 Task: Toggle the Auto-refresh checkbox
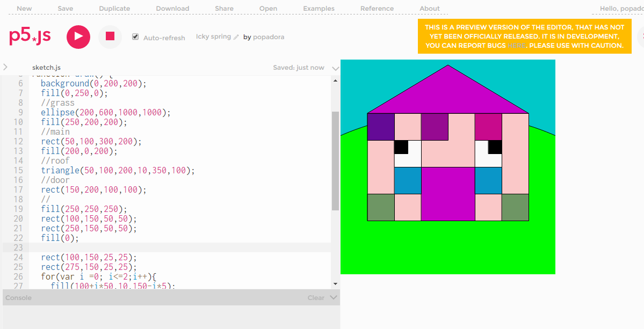click(135, 37)
